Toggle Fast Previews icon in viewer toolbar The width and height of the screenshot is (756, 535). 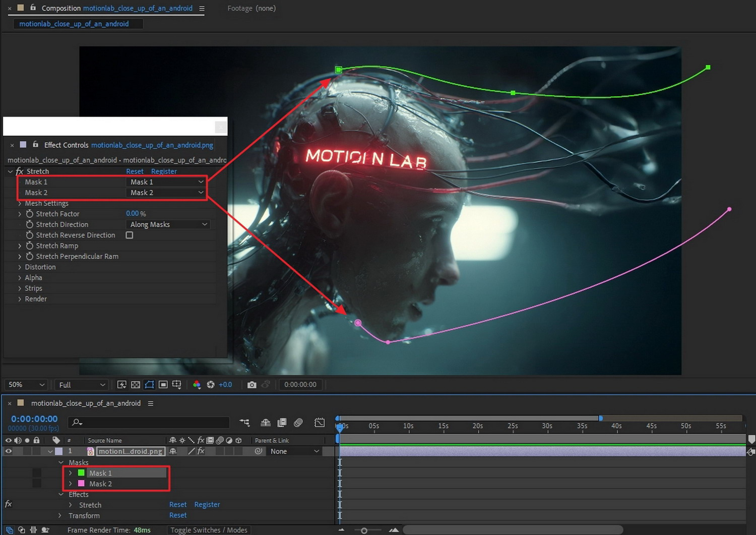pos(121,385)
